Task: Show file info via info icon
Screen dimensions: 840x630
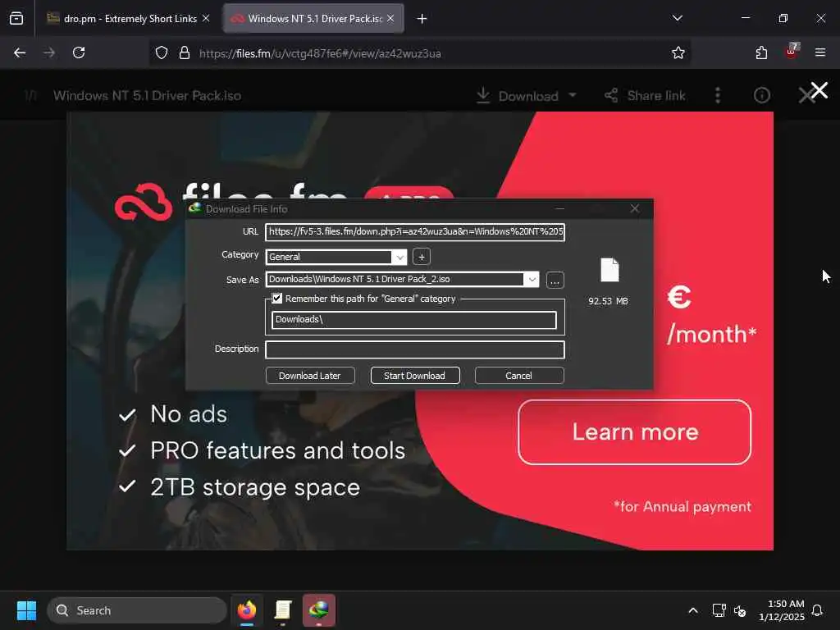Action: [762, 96]
